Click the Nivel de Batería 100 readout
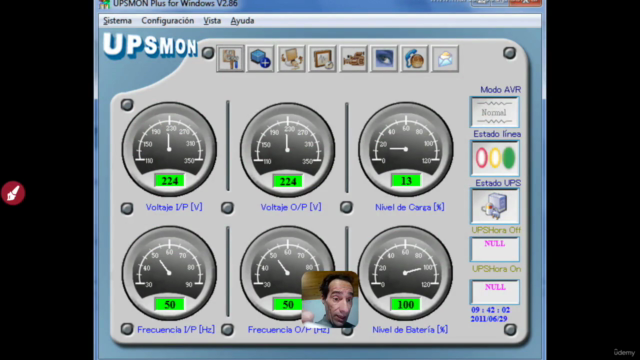Viewport: 640px width, 360px height. [406, 304]
